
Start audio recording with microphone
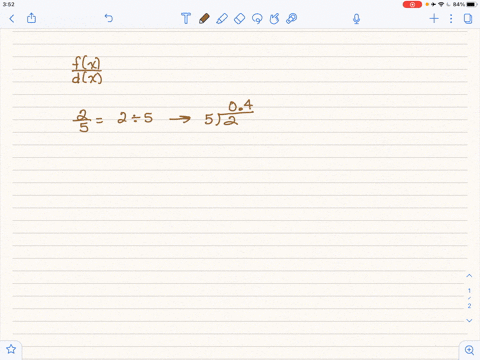tap(356, 19)
